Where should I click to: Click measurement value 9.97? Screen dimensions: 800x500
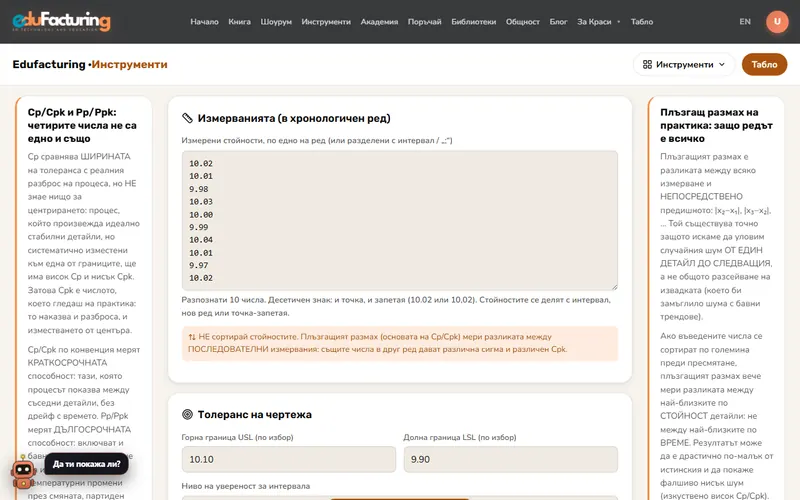coord(198,265)
